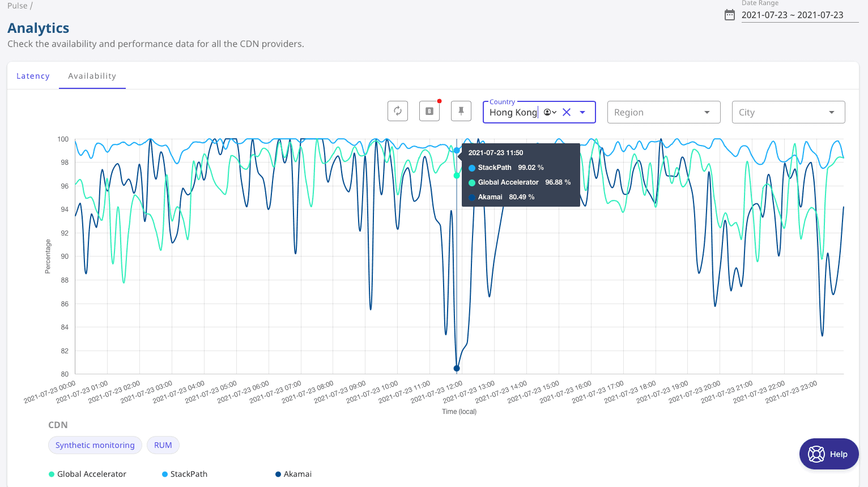Click the B icon with red dot

[429, 111]
